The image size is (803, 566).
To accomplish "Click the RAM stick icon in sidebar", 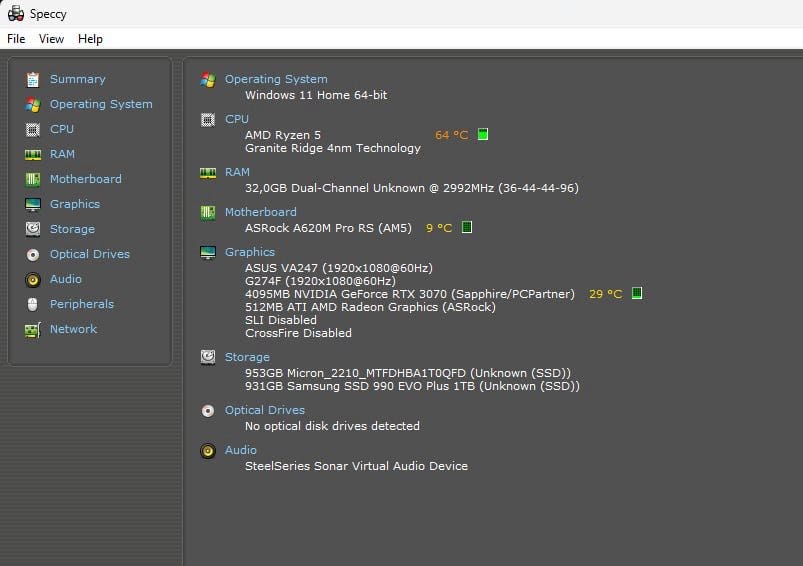I will pos(33,155).
